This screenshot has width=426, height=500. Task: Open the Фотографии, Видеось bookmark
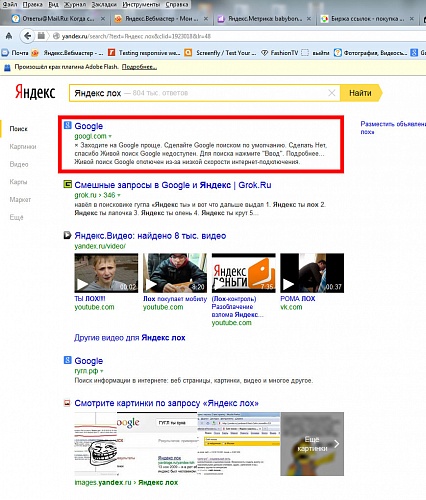coord(371,53)
